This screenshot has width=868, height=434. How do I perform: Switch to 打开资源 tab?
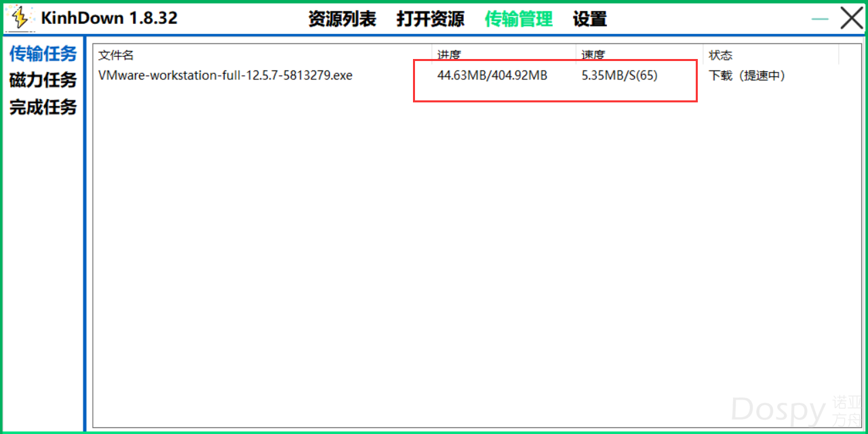431,19
